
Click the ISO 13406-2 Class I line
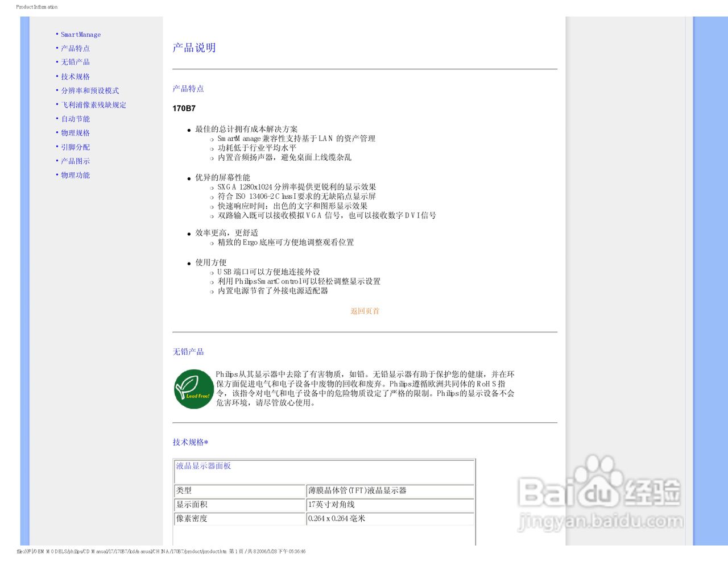tap(297, 197)
